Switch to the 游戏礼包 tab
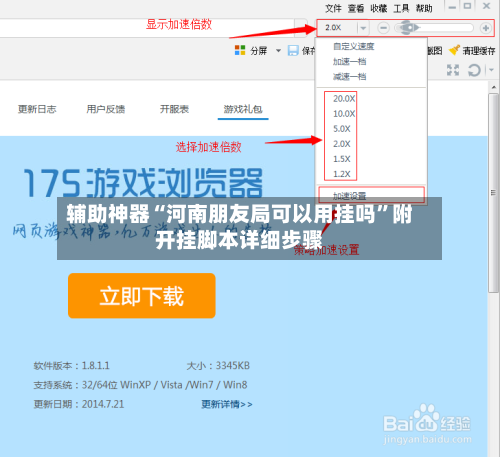This screenshot has width=500, height=457. point(243,109)
